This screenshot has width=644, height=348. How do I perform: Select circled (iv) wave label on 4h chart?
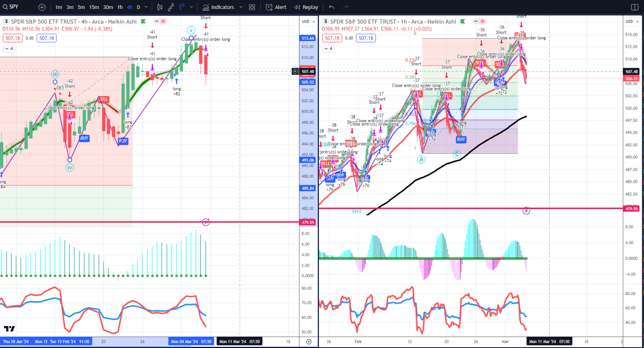[x=70, y=167]
